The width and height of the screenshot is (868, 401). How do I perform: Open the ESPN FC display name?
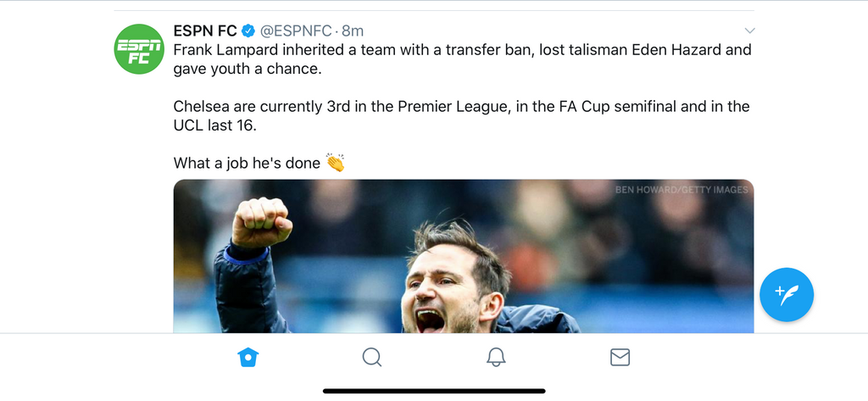point(205,31)
